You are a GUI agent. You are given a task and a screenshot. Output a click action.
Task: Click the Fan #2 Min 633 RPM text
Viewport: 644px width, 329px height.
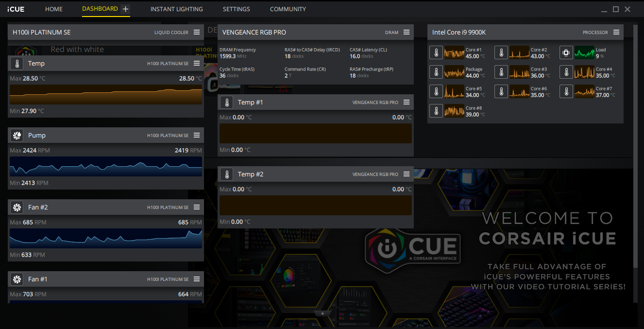(x=27, y=255)
